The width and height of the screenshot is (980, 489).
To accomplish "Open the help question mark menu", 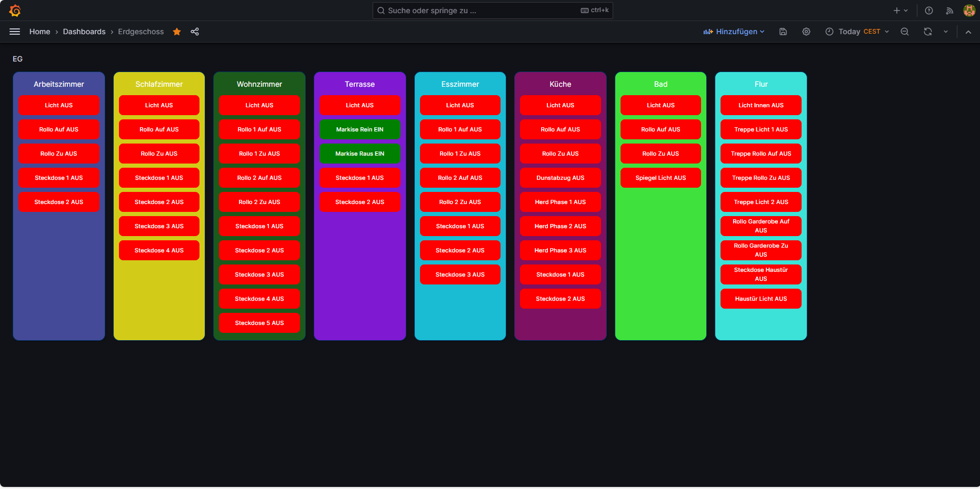I will [929, 11].
